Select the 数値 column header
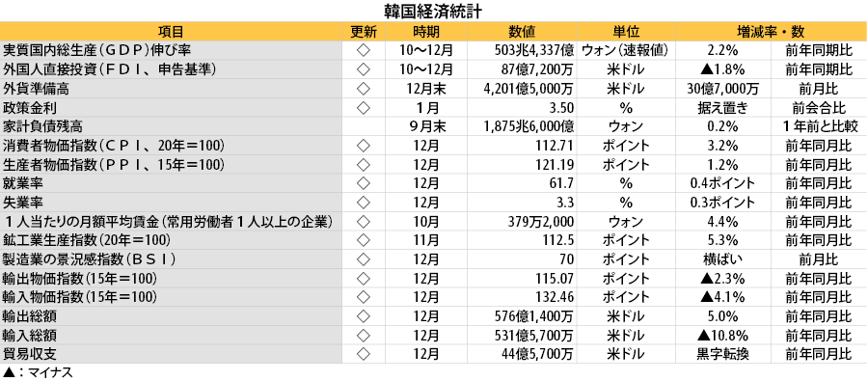 (x=522, y=32)
